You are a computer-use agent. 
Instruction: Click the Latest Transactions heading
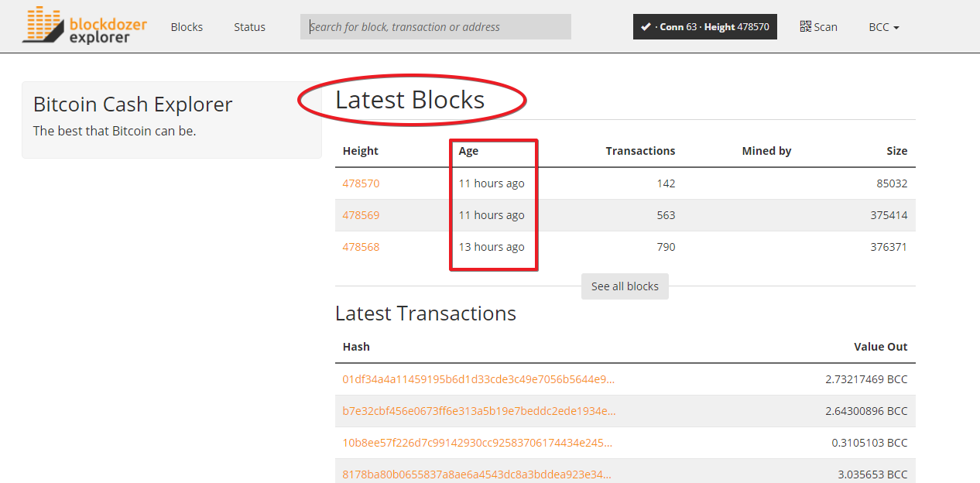426,313
